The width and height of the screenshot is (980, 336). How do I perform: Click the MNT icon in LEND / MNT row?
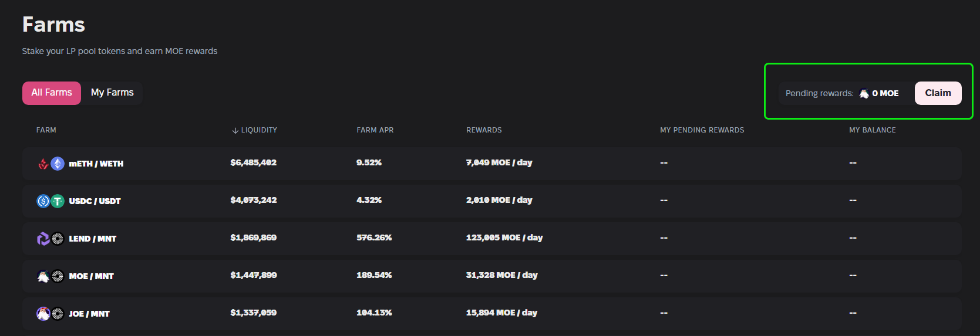(x=58, y=239)
